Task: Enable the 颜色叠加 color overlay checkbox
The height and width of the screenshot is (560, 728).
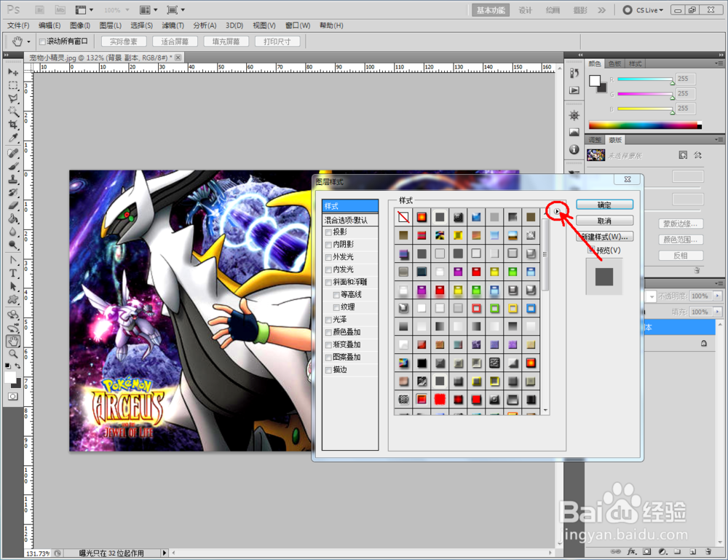Action: point(328,333)
